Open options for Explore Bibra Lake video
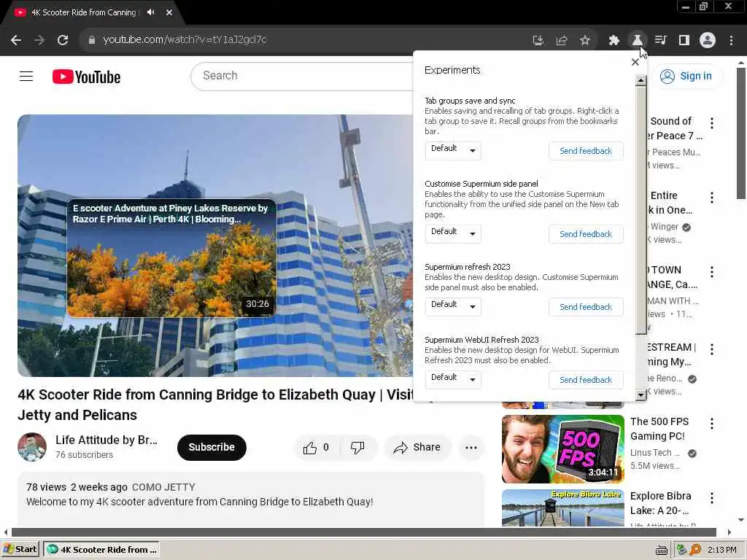 712,497
